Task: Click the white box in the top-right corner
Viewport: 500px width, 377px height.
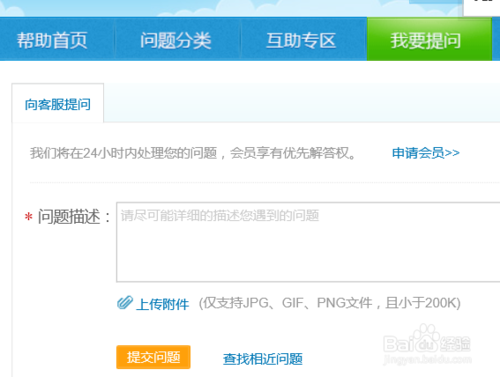Action: coord(482,8)
